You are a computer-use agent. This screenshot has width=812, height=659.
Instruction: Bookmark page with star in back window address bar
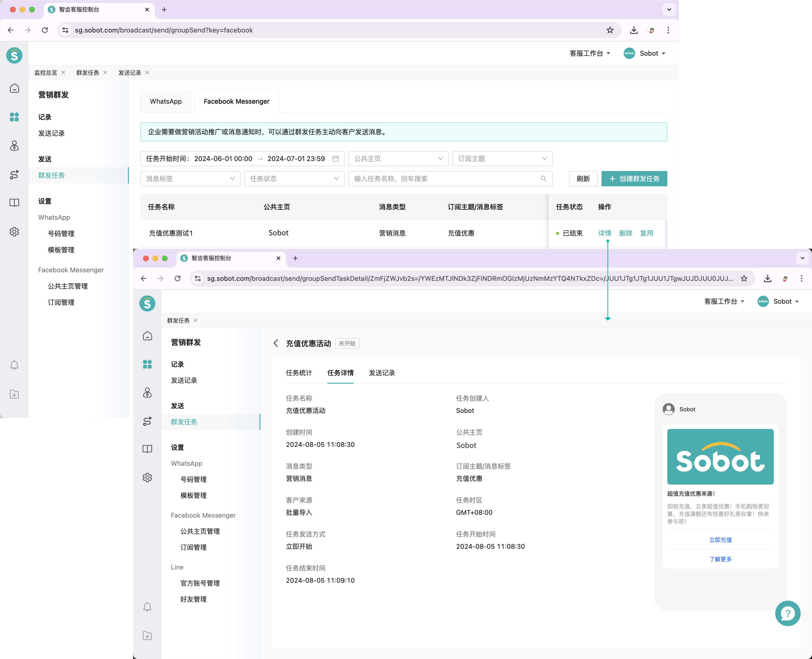(x=610, y=30)
